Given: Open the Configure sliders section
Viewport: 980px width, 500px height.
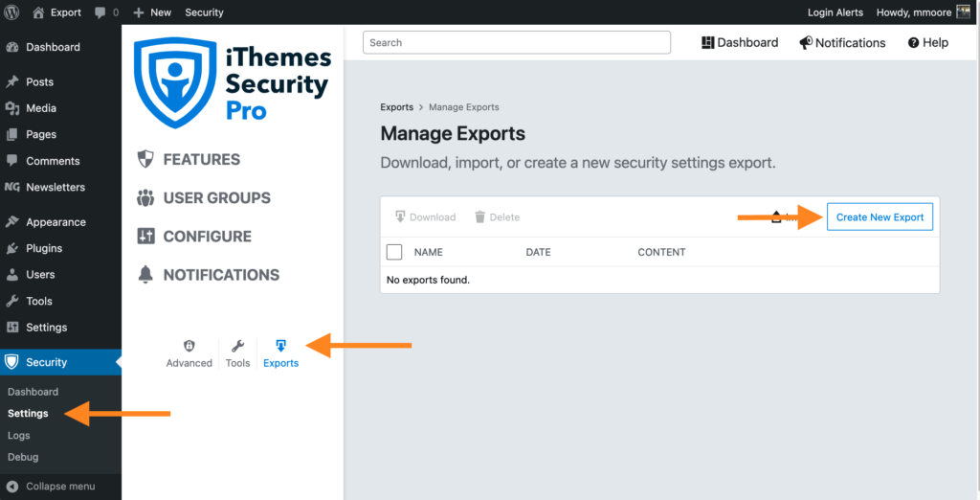Looking at the screenshot, I should 145,236.
